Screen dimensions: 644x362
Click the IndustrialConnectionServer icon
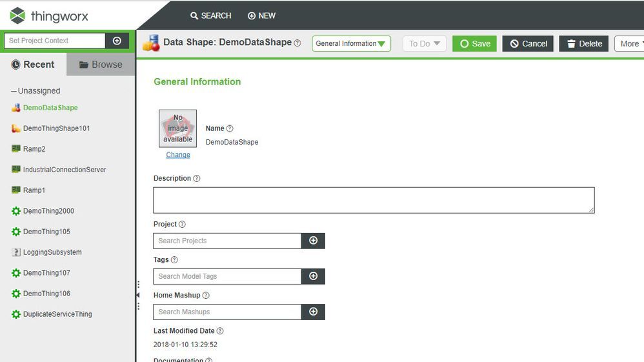pyautogui.click(x=16, y=169)
